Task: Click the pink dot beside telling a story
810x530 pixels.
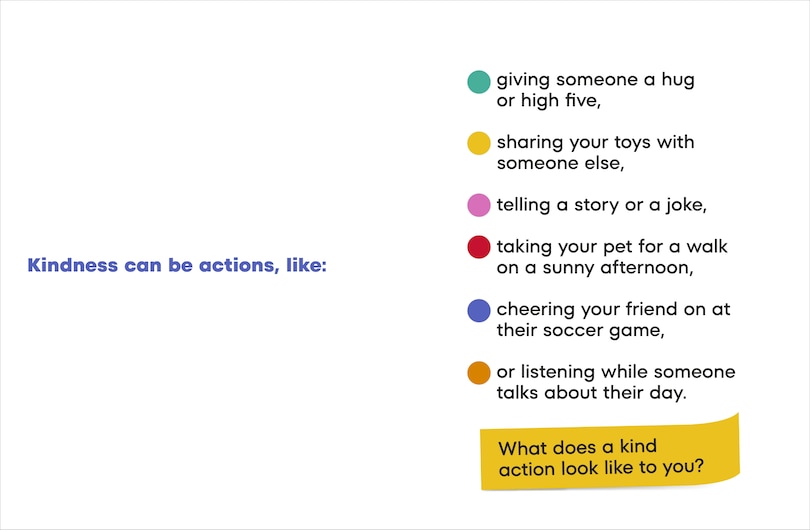Action: [479, 205]
